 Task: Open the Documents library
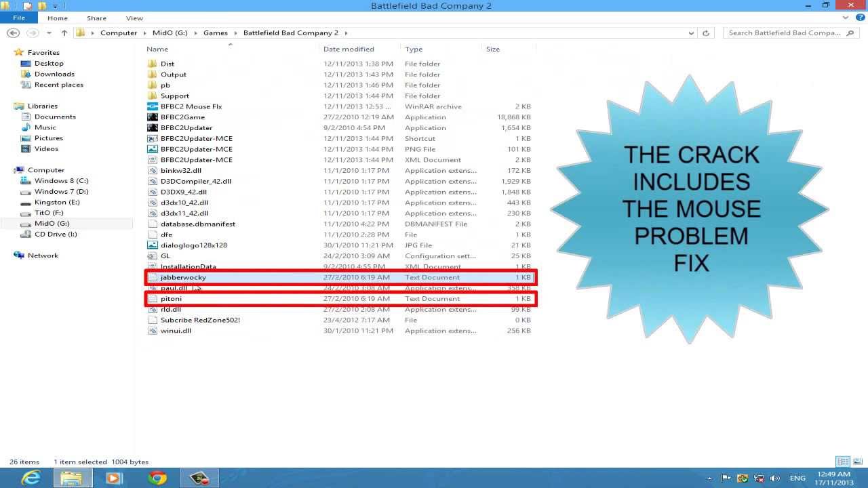[55, 117]
